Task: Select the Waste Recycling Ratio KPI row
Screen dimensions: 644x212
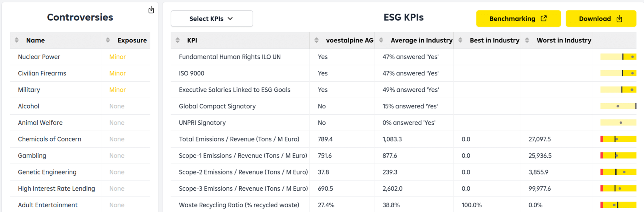Action: (x=239, y=205)
